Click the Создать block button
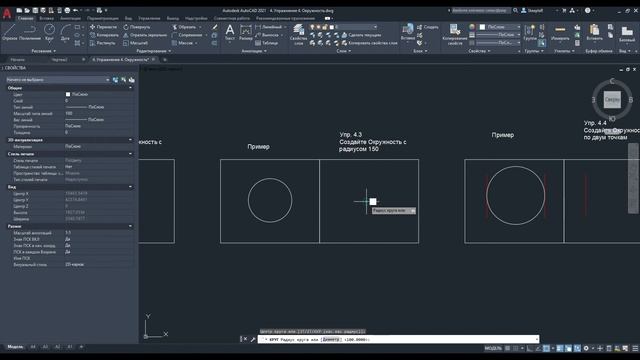Image resolution: width=640 pixels, height=360 pixels. pos(427,27)
